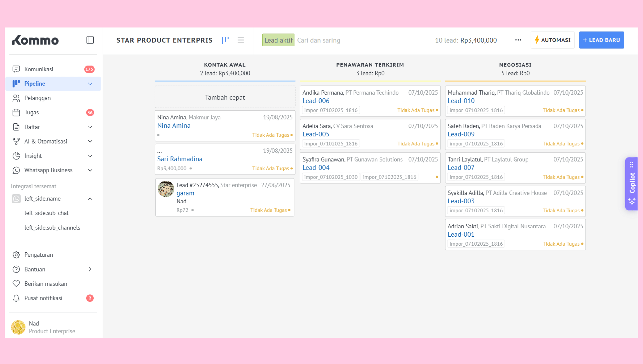Click the Berikan masukan heart icon
643x364 pixels.
click(16, 284)
